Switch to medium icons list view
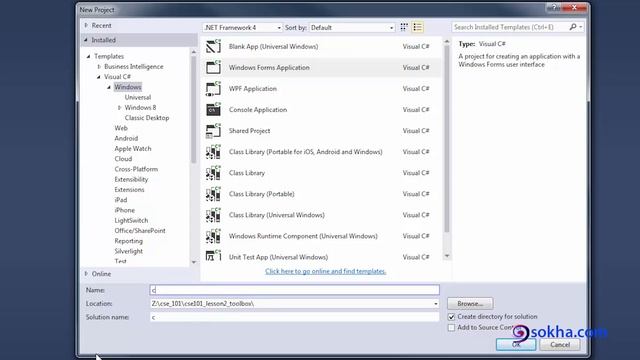Image resolution: width=640 pixels, height=360 pixels. click(417, 27)
